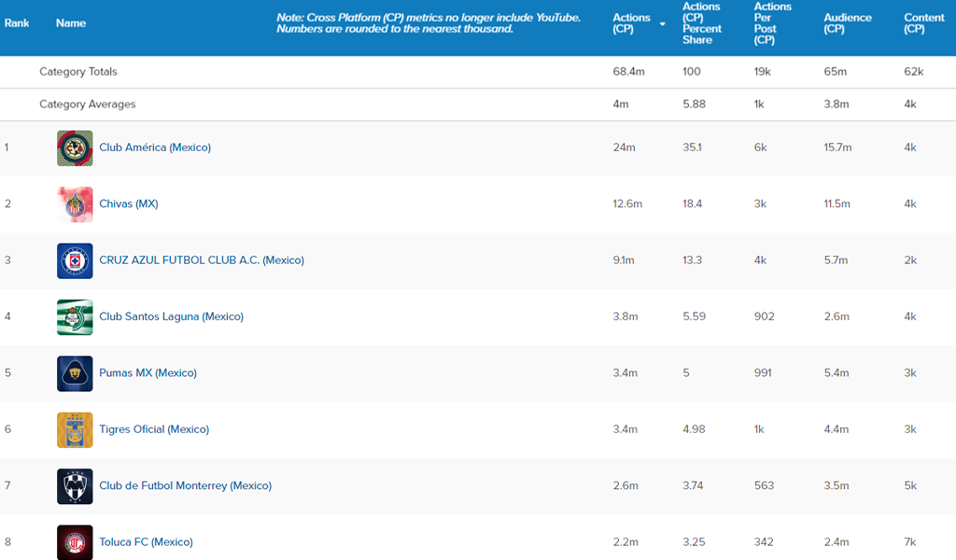Click Toluca FC's 7k content value
This screenshot has height=560, width=956.
[909, 541]
